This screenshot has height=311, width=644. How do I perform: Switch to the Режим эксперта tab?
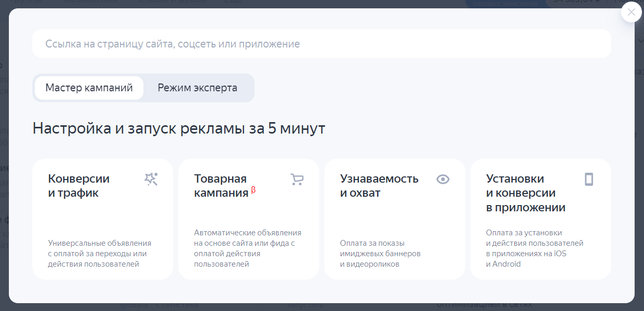click(x=198, y=88)
